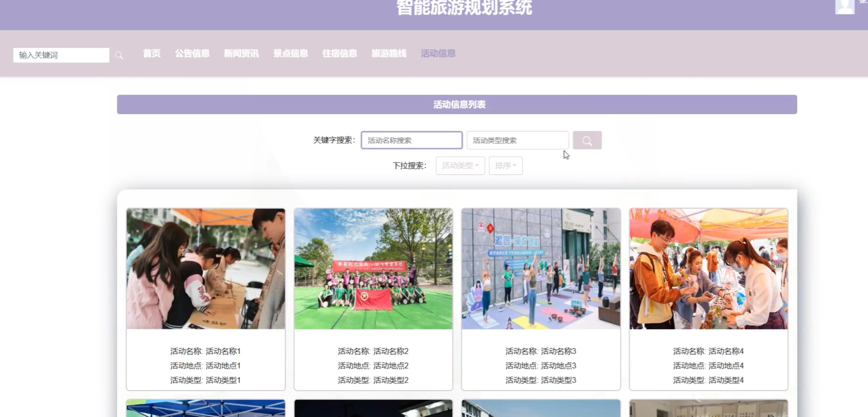Open the 排序 sort dropdown
Image resolution: width=868 pixels, height=417 pixels.
(505, 166)
